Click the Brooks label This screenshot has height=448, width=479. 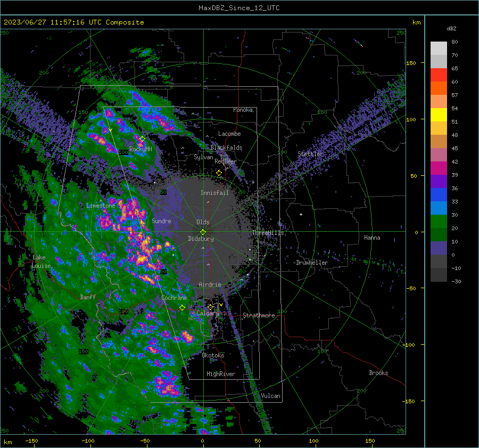(378, 373)
